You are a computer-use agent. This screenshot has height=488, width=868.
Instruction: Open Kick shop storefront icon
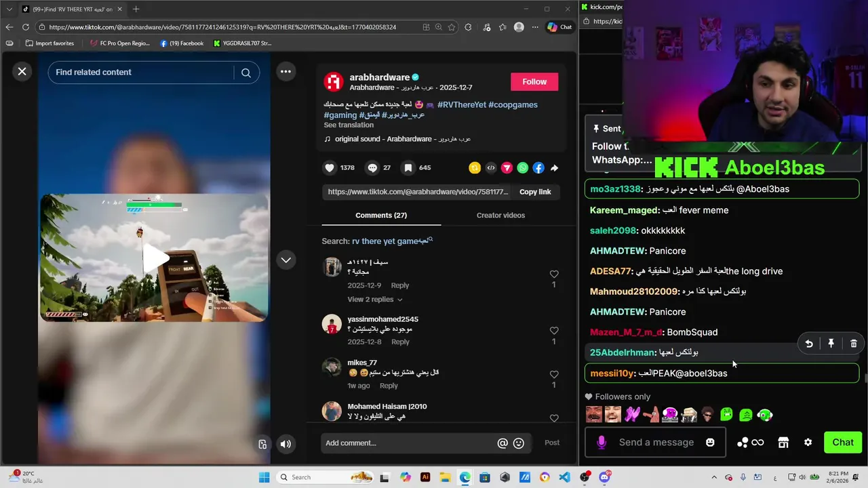tap(783, 443)
